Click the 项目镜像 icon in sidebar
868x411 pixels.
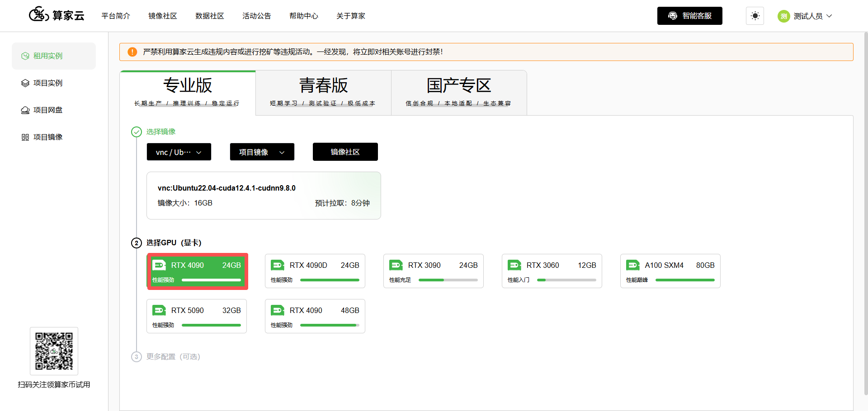click(25, 137)
